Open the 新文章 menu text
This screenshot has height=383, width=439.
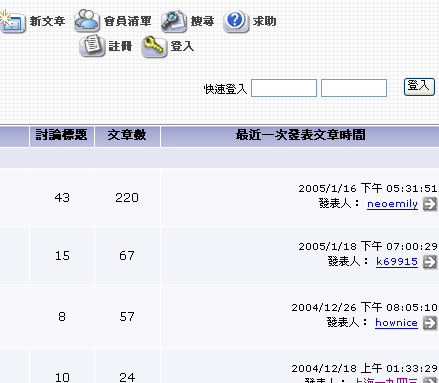[47, 21]
